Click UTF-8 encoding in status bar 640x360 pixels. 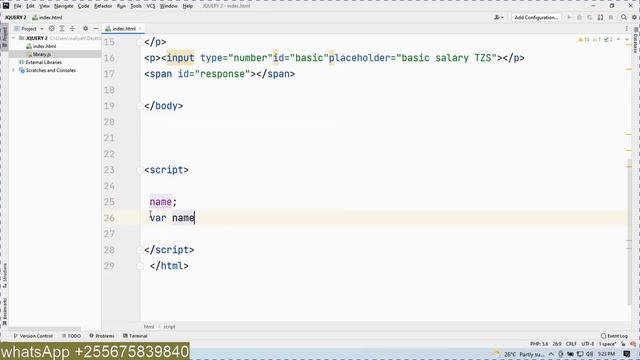tap(588, 344)
